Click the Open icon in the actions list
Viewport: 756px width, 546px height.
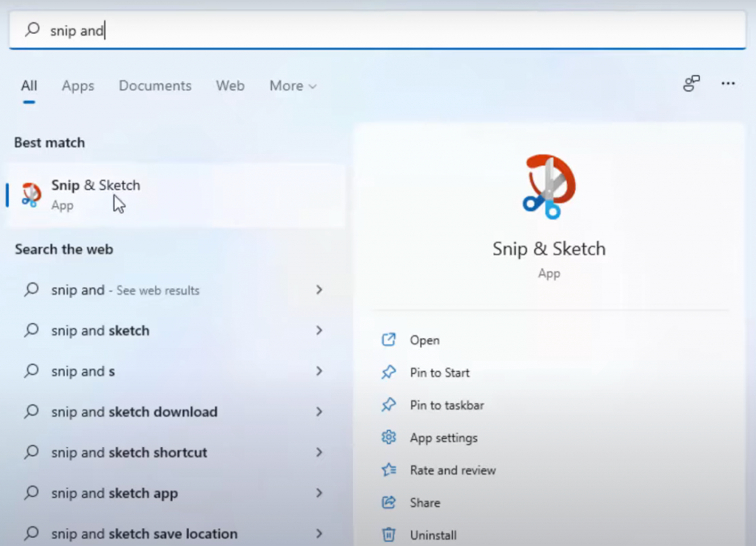point(388,340)
